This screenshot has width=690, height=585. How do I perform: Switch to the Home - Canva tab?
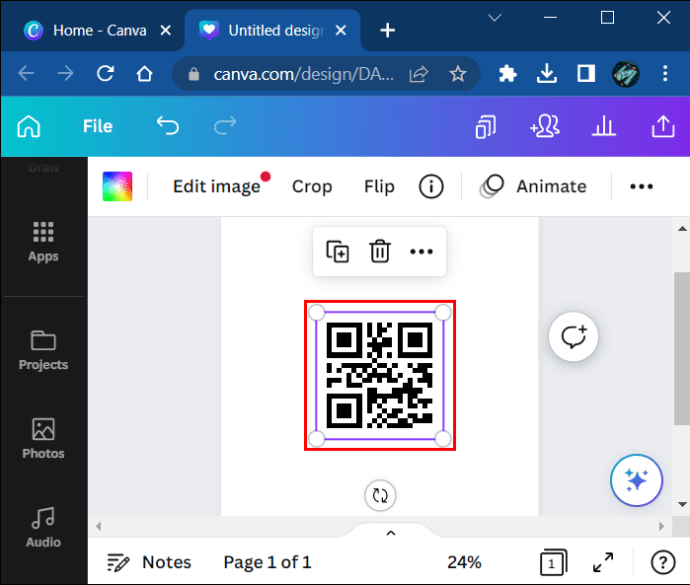point(92,31)
